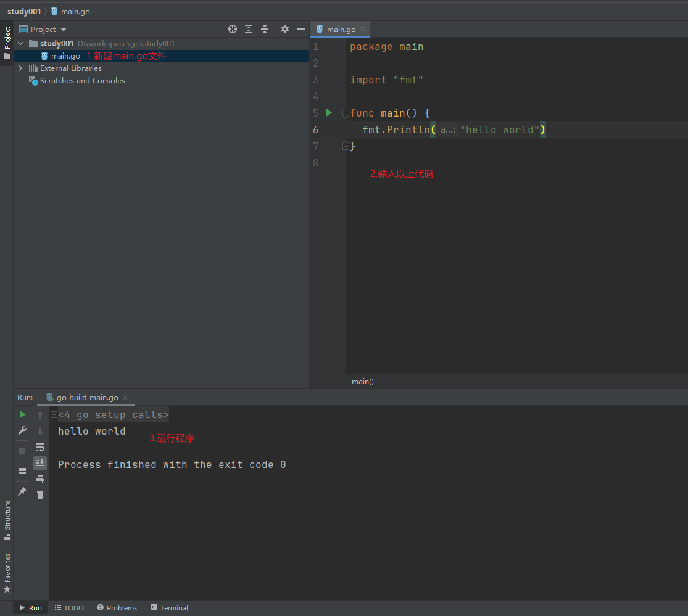Toggle the Project side tool window
688x616 pixels.
coord(7,43)
